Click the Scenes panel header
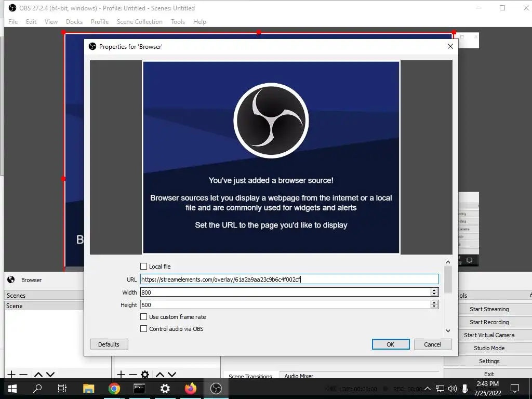Image resolution: width=532 pixels, height=399 pixels. (44, 295)
